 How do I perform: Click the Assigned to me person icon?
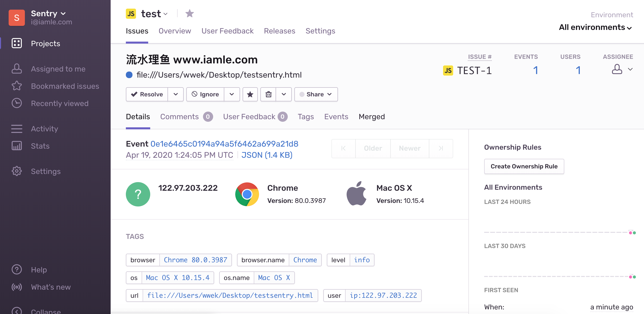pyautogui.click(x=17, y=69)
